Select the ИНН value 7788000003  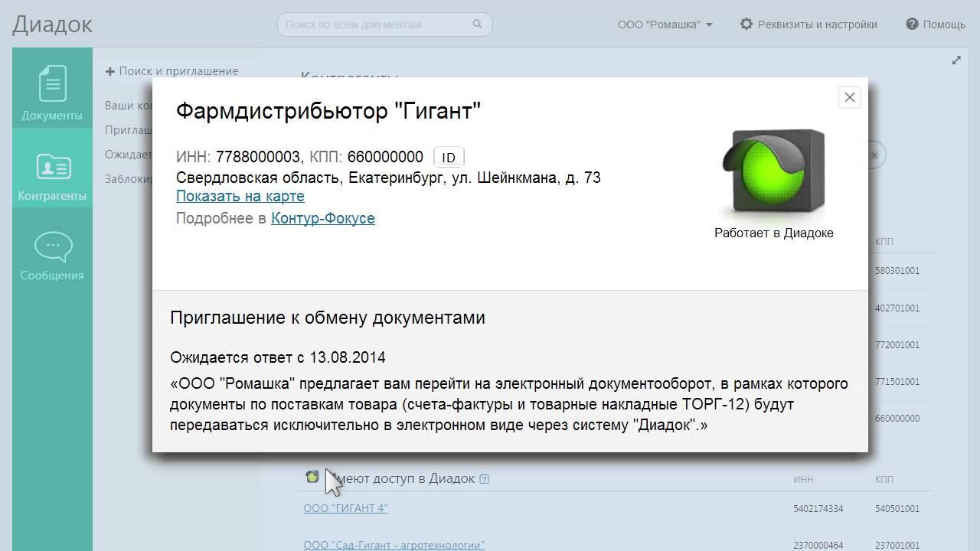tap(258, 157)
